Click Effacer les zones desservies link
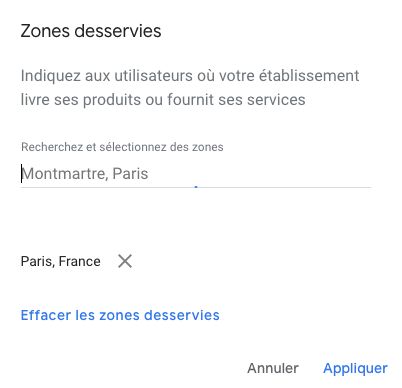 [x=120, y=315]
